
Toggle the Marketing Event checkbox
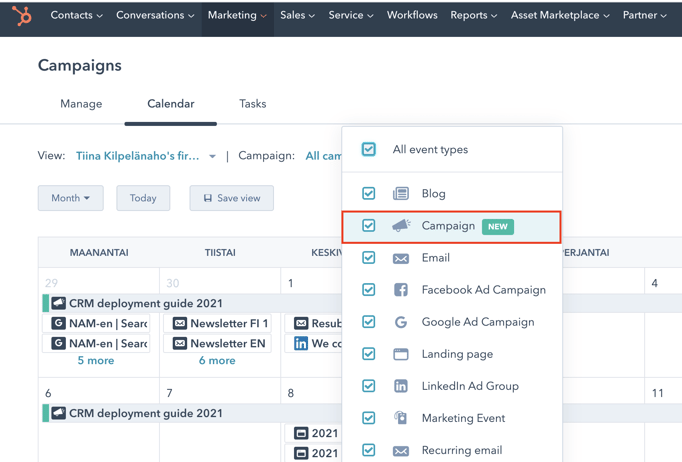point(368,418)
